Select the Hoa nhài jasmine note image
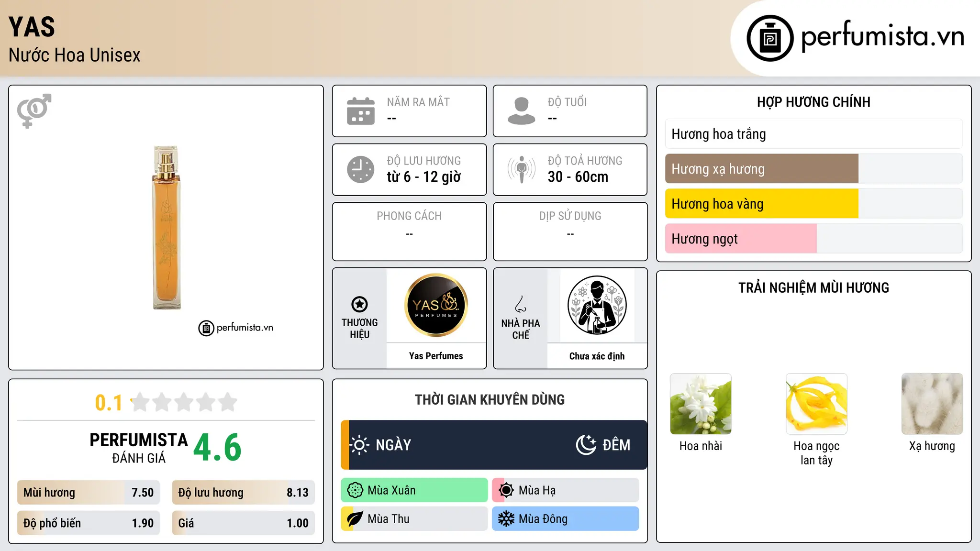Viewport: 980px width, 551px height. coord(701,404)
